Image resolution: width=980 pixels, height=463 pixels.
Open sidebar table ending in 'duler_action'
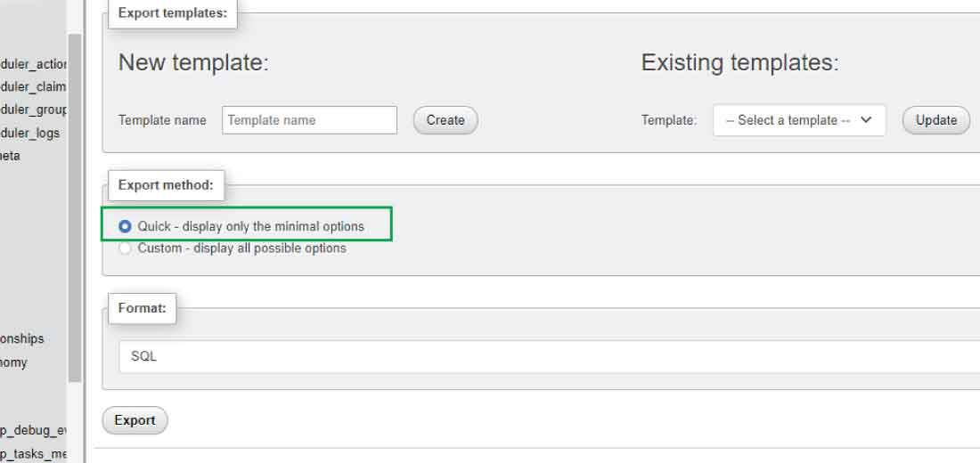coord(34,64)
